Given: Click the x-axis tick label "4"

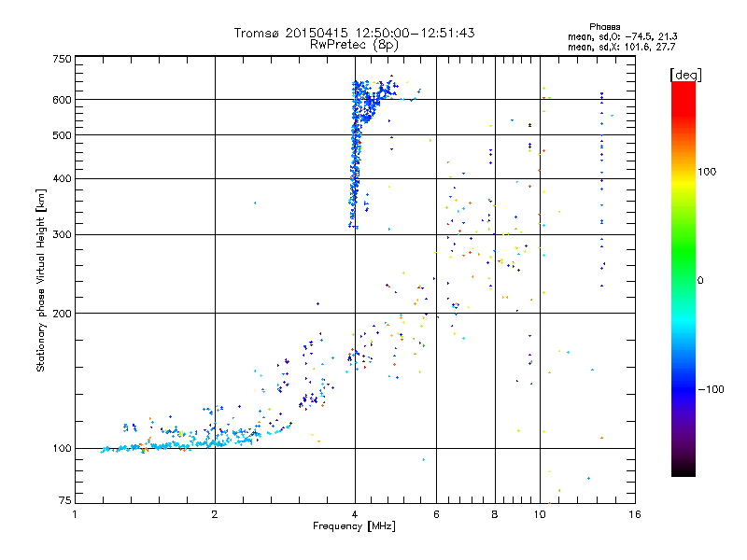Looking at the screenshot, I should (355, 514).
